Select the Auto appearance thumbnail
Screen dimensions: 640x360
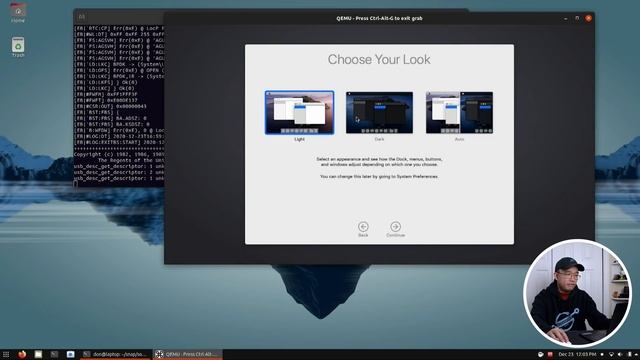coord(459,113)
